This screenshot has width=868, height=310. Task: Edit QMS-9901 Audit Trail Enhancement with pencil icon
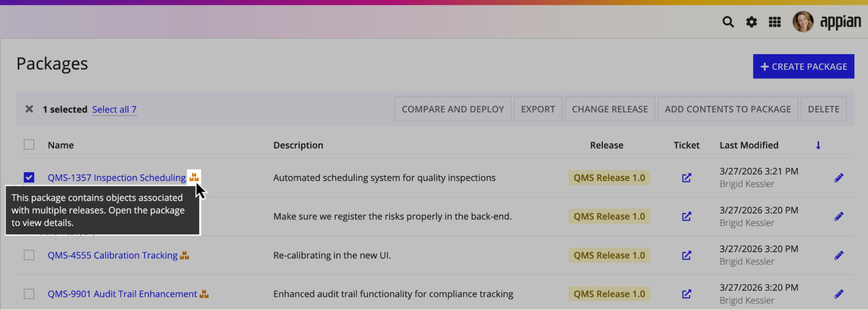pyautogui.click(x=839, y=294)
